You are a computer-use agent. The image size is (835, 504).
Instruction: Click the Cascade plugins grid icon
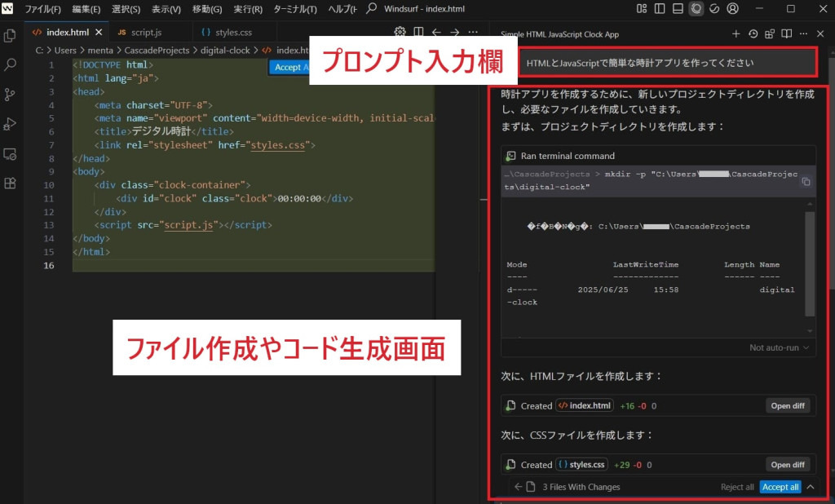coord(770,33)
